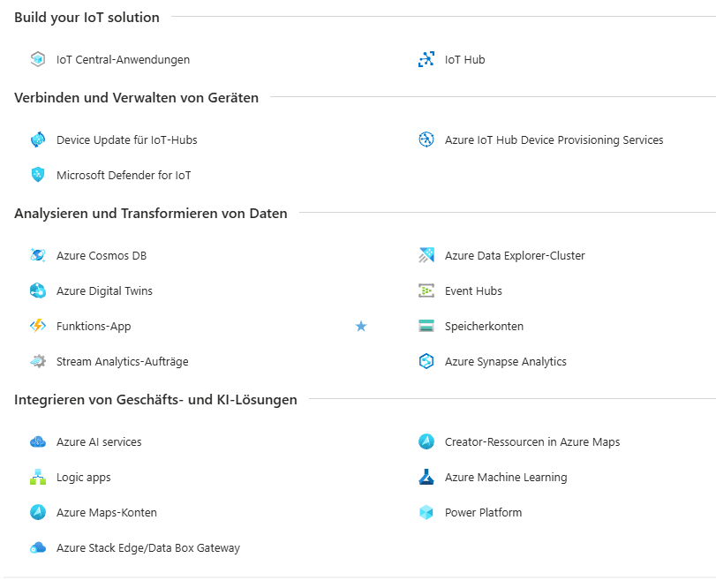Image resolution: width=716 pixels, height=588 pixels.
Task: Click the Microsoft Defender for IoT shield icon
Action: click(x=37, y=175)
